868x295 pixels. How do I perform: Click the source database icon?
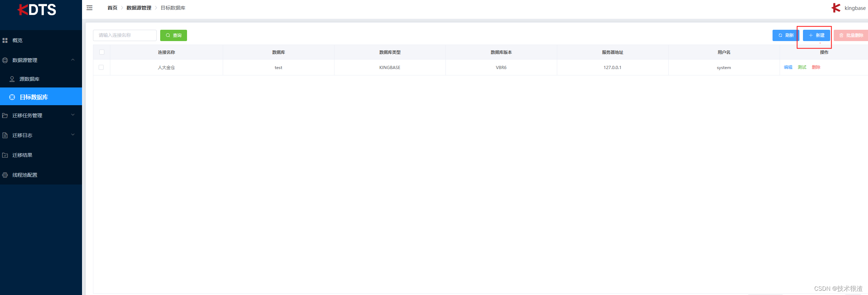point(12,79)
